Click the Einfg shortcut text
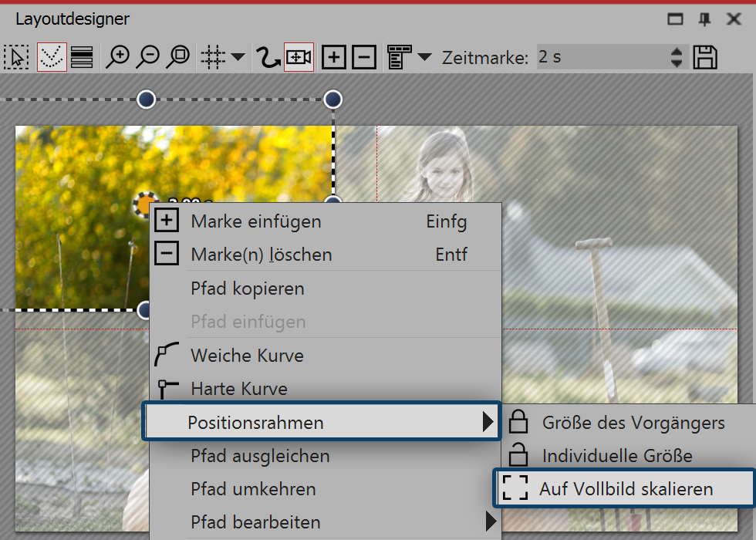 click(x=447, y=222)
